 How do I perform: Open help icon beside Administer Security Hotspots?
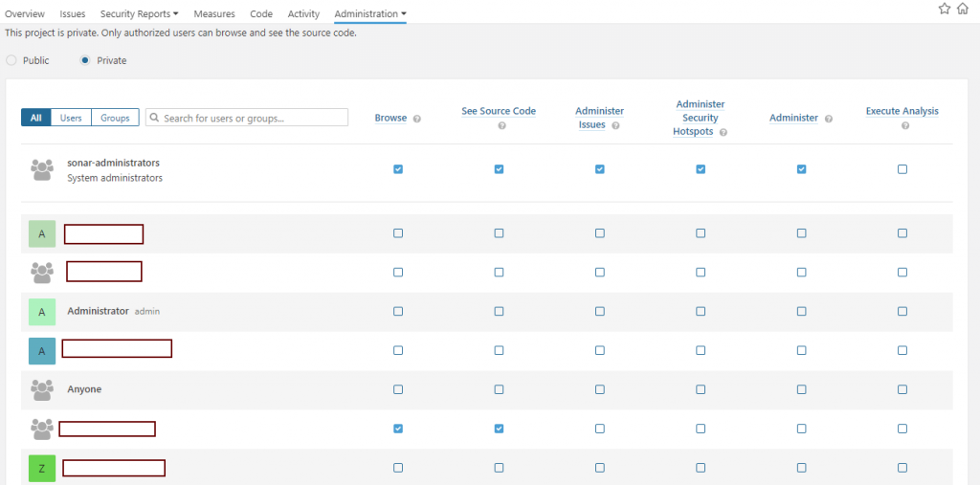(x=724, y=133)
